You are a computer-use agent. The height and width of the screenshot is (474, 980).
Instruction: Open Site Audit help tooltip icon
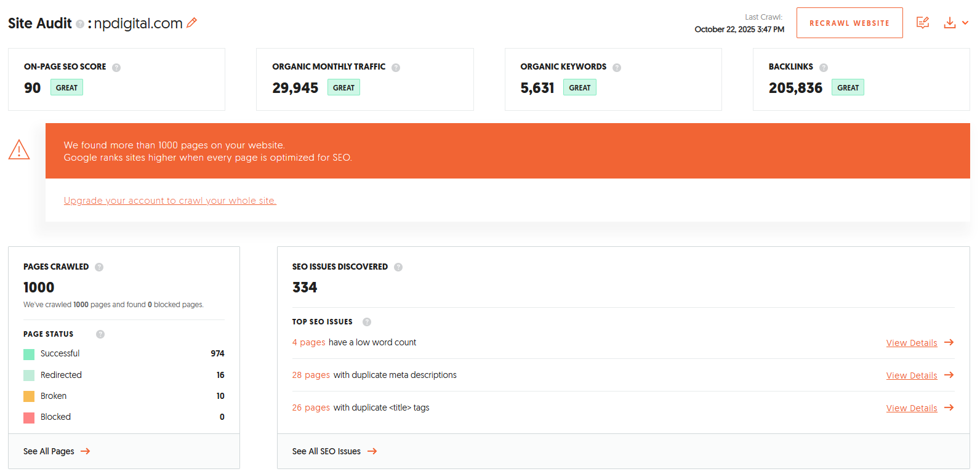coord(80,24)
